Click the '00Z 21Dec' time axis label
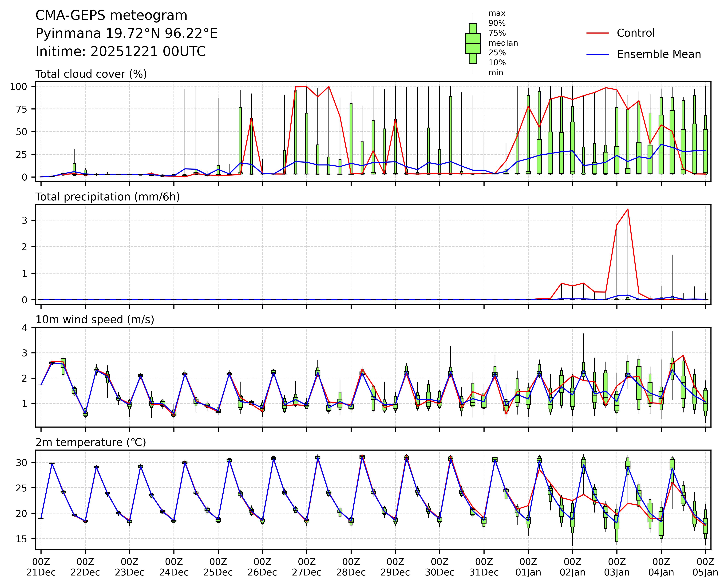 coord(41,567)
